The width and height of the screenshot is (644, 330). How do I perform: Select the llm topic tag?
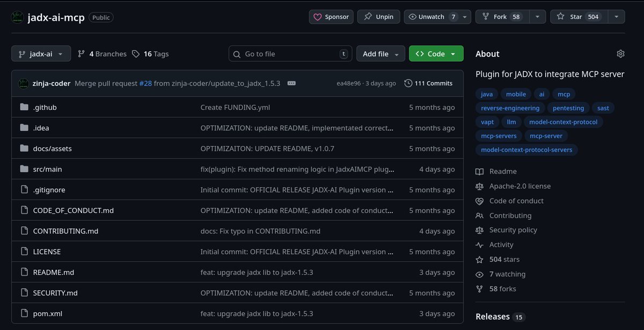511,122
